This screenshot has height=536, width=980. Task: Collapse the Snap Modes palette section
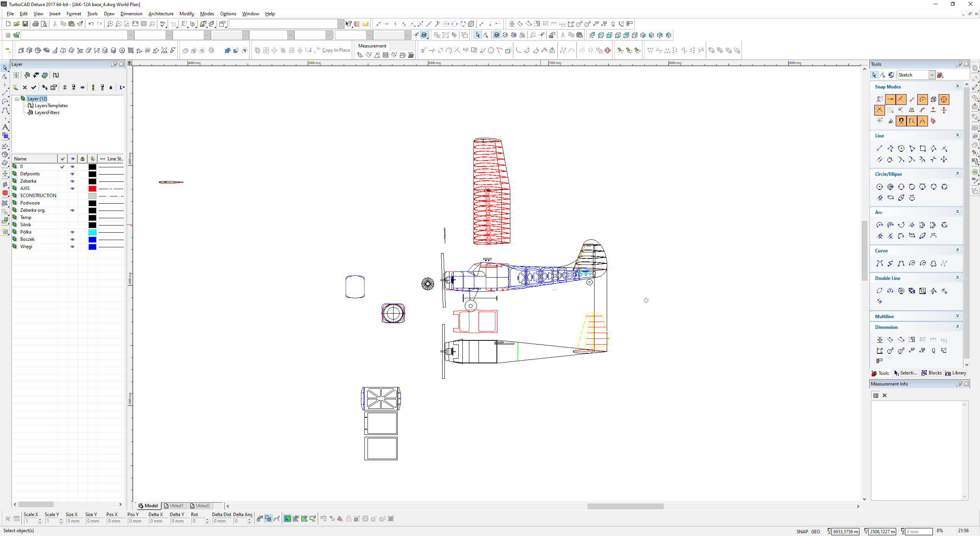[x=957, y=86]
